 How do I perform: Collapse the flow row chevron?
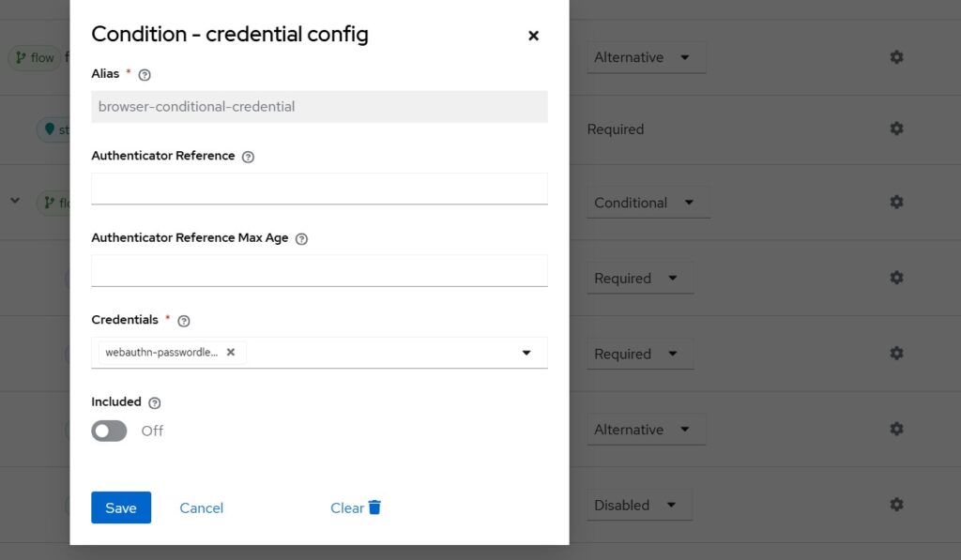[15, 201]
